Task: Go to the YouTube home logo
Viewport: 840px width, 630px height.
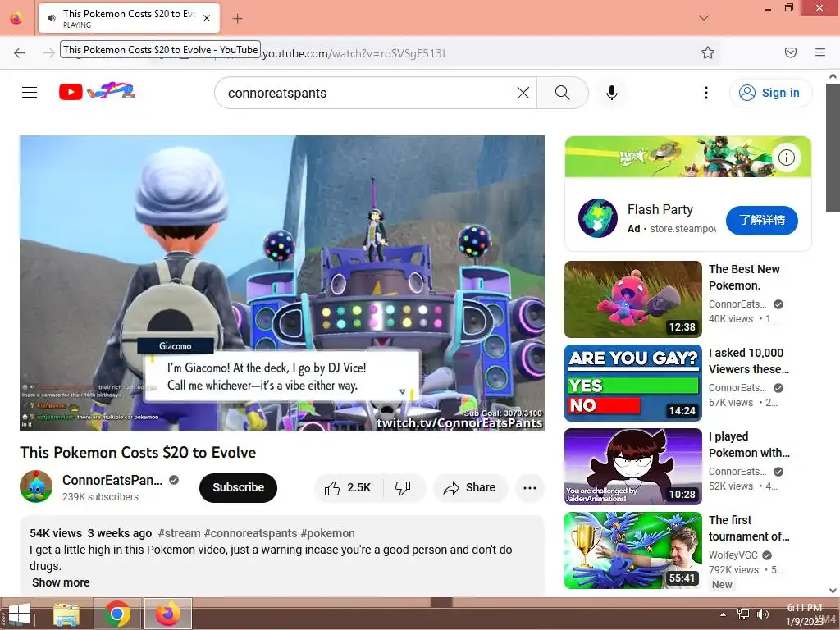Action: point(97,92)
